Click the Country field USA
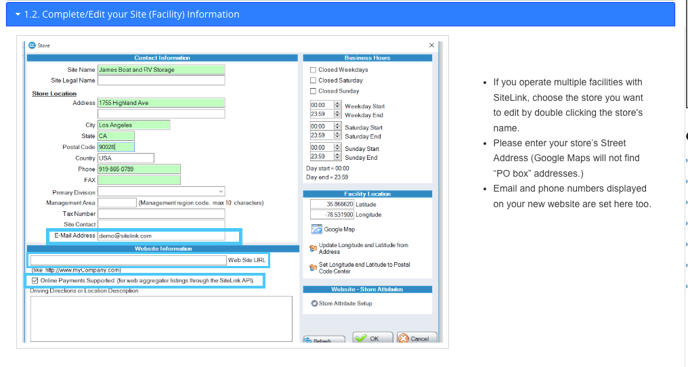This screenshot has height=367, width=688. tap(126, 158)
